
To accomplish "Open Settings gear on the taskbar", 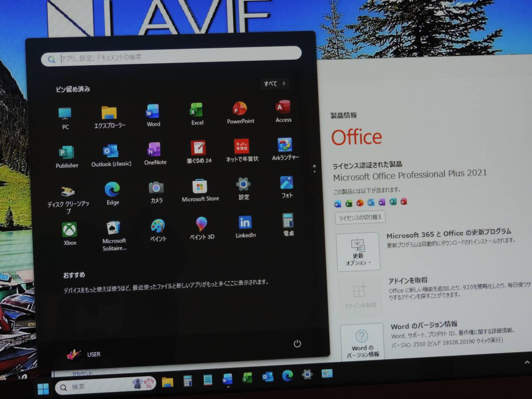I will 307,375.
